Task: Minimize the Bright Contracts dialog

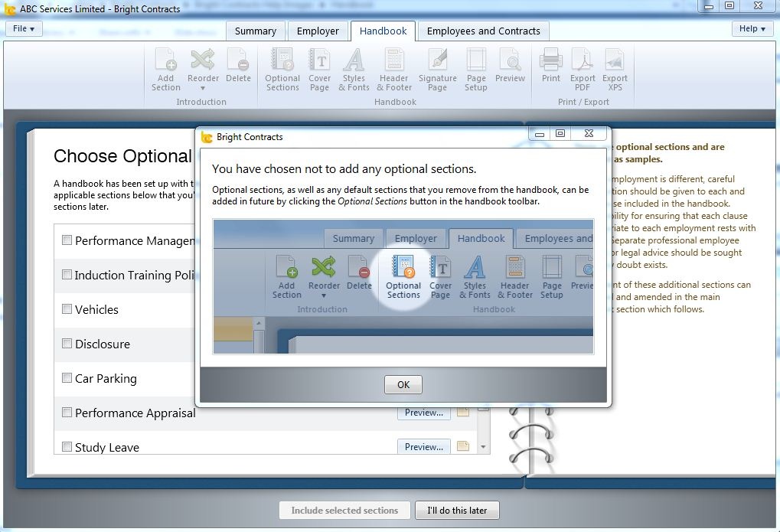Action: tap(539, 133)
